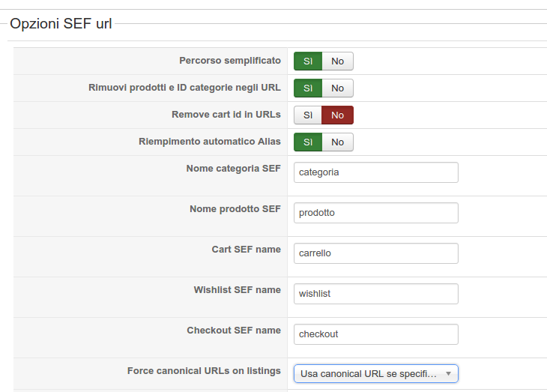The width and height of the screenshot is (547, 392).
Task: Pick No for Riempimento automatico Alias
Action: tap(338, 142)
